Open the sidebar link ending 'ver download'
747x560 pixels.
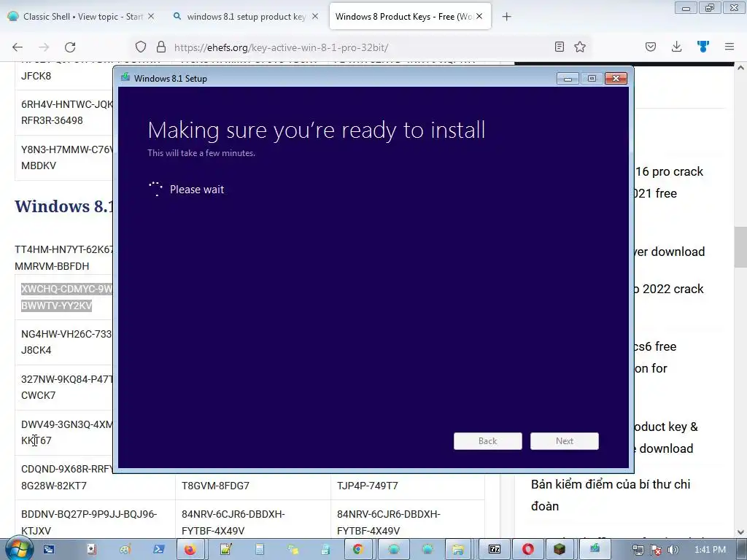[x=670, y=252]
